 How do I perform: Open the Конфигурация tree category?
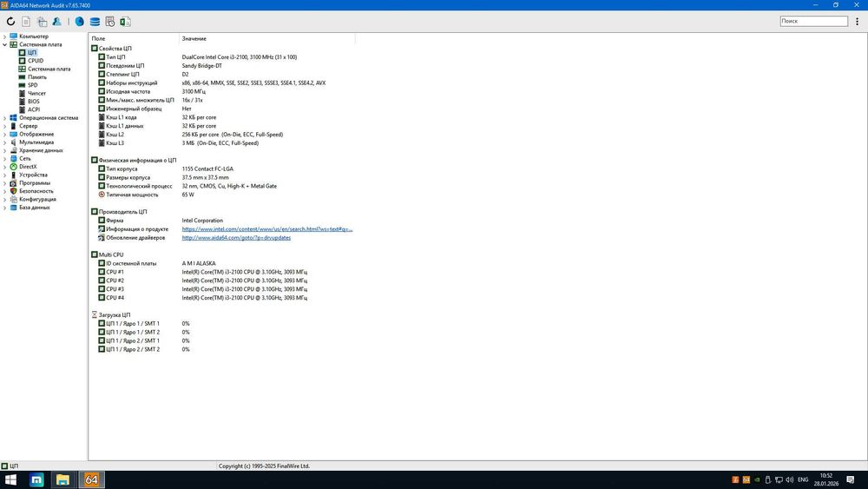coord(37,200)
